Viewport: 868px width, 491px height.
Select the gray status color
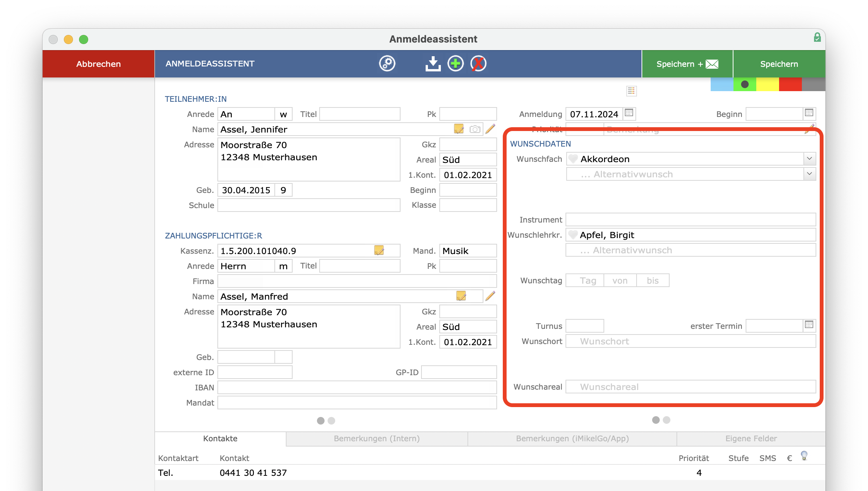pos(813,84)
